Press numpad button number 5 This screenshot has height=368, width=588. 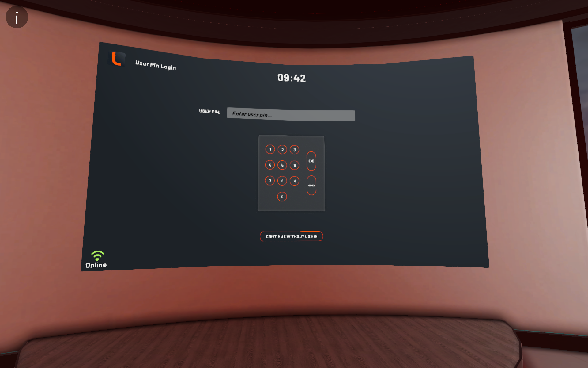282,165
